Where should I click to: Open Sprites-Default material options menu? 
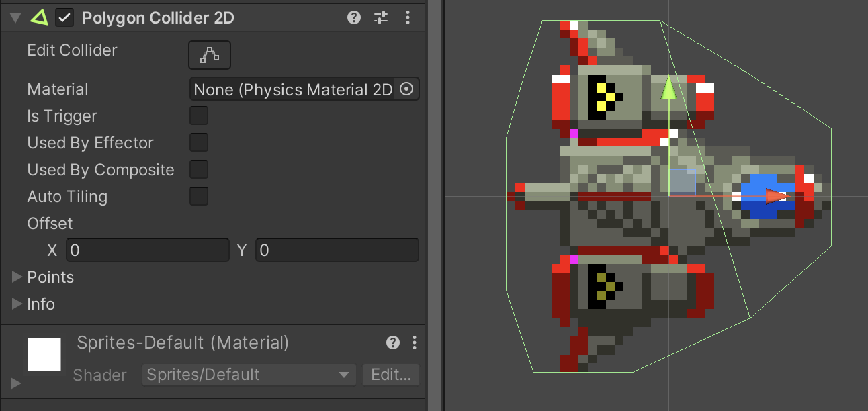coord(415,342)
